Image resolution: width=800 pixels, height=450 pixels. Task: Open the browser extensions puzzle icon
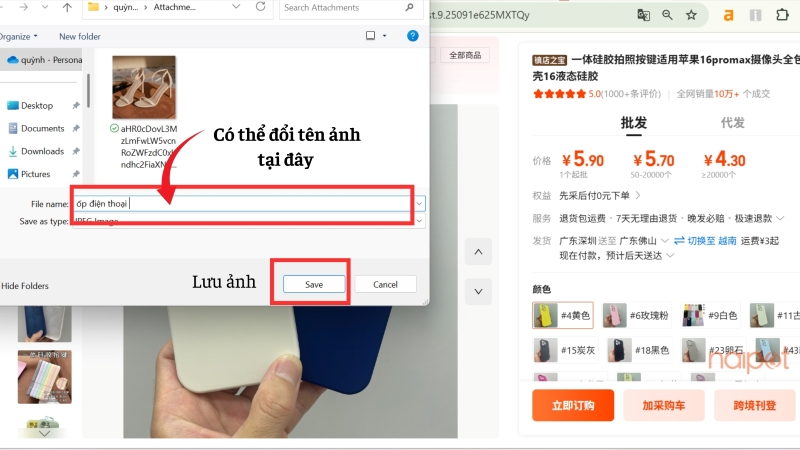[x=783, y=15]
